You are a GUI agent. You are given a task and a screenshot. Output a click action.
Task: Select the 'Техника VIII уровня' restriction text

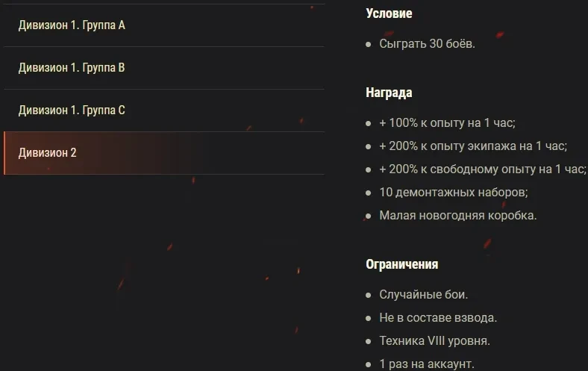(x=434, y=341)
